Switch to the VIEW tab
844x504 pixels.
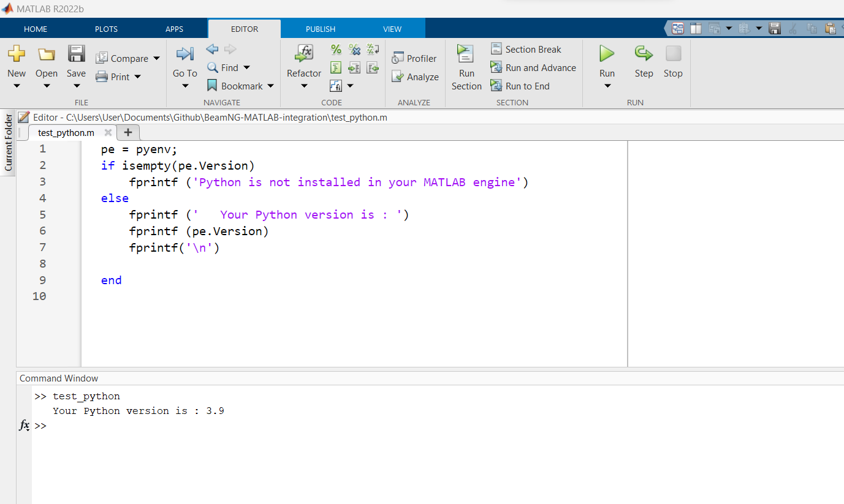pos(392,29)
